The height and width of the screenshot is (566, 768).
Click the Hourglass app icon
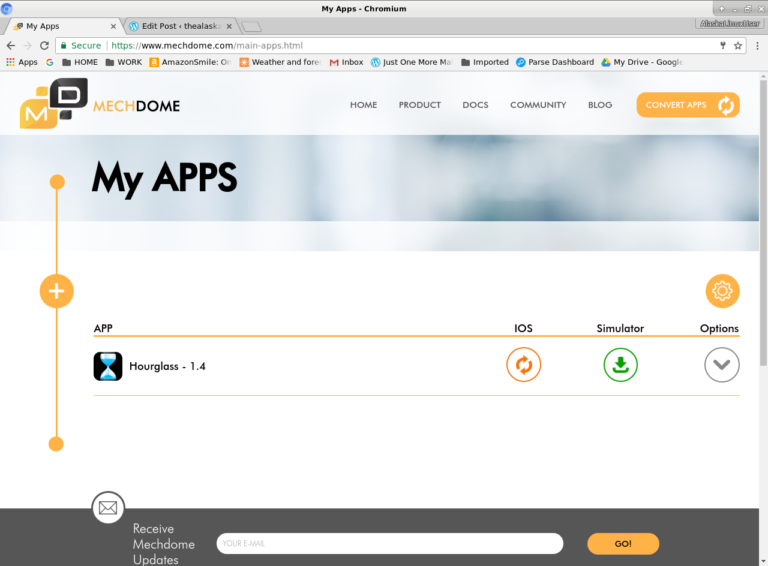(x=108, y=366)
